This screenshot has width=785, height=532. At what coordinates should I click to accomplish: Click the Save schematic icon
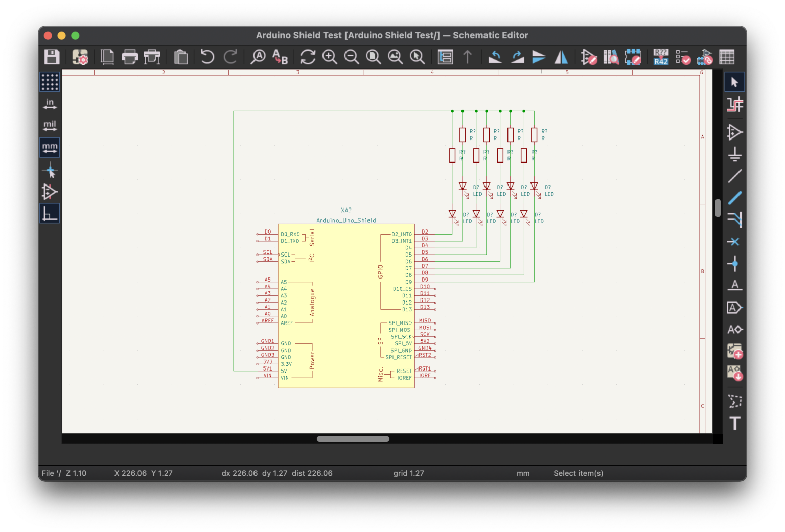pos(52,57)
